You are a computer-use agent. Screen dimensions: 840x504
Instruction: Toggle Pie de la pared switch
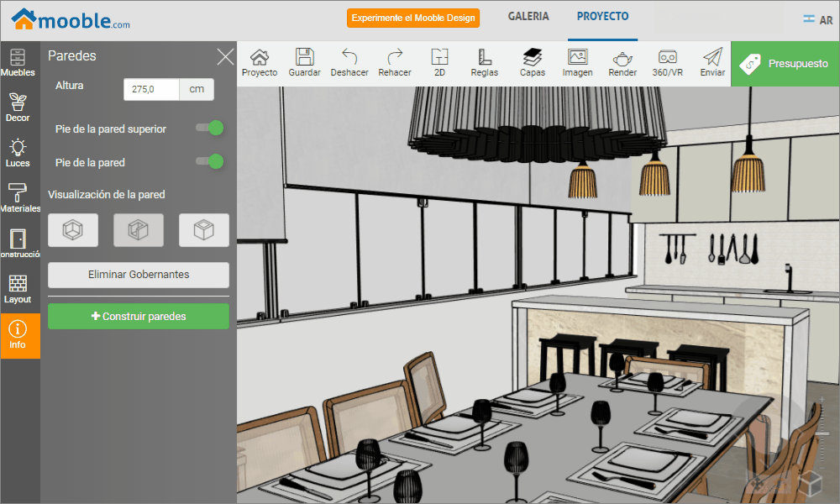[x=210, y=161]
